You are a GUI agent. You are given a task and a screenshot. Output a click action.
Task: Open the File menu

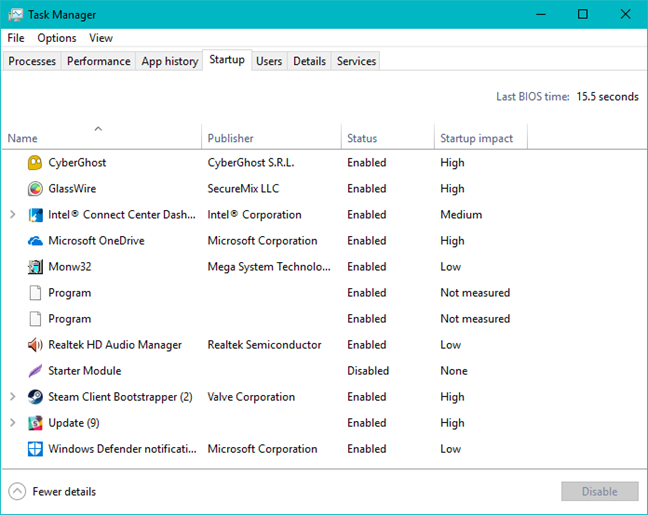pos(16,38)
